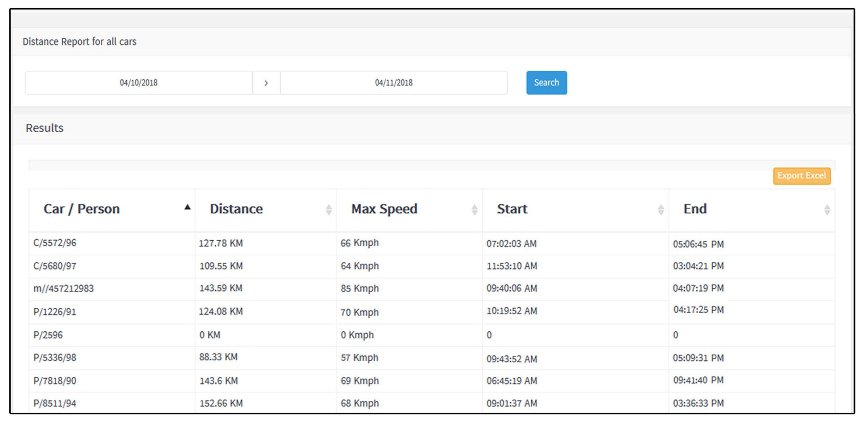Click the 152.66 KM distance cell
Viewport: 868px width, 424px height.
[x=221, y=404]
